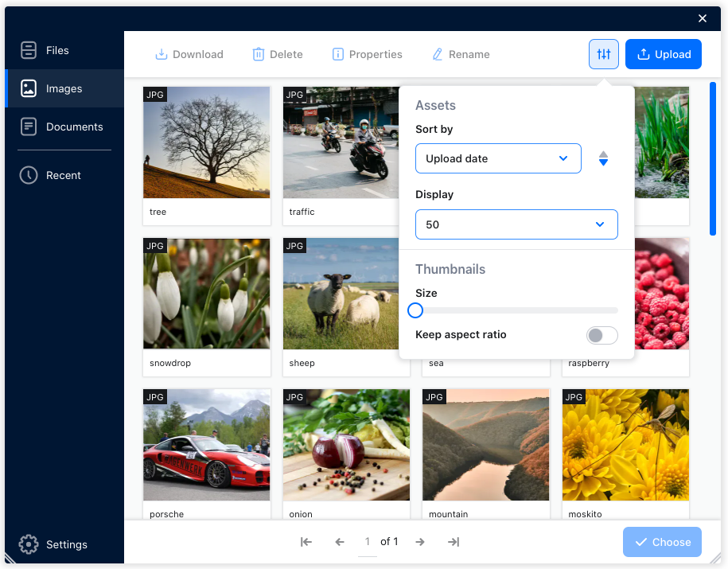728x569 pixels.
Task: Open the Documents sidebar icon
Action: [29, 127]
